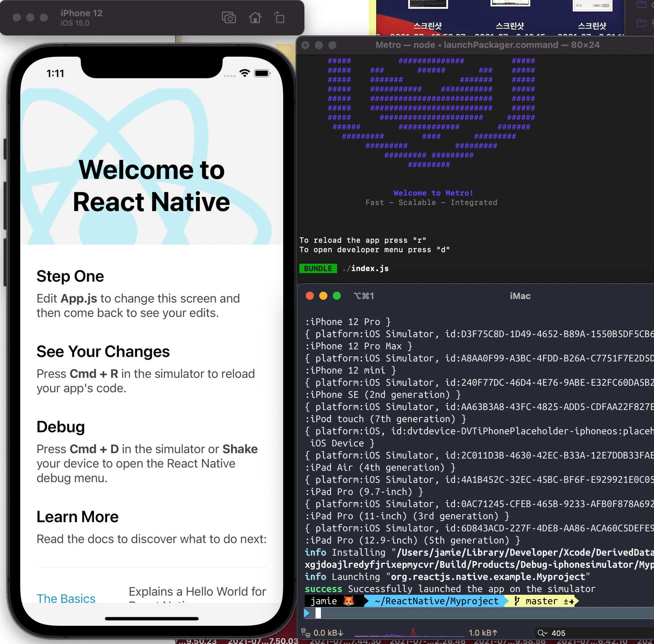Viewport: 654px width, 644px height.
Task: Click the green BUNDLE label in Metro terminal
Action: click(318, 268)
